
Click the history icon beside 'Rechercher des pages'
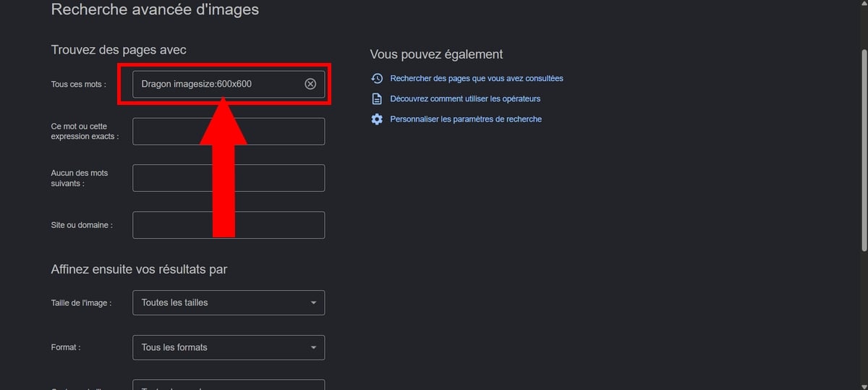click(377, 78)
